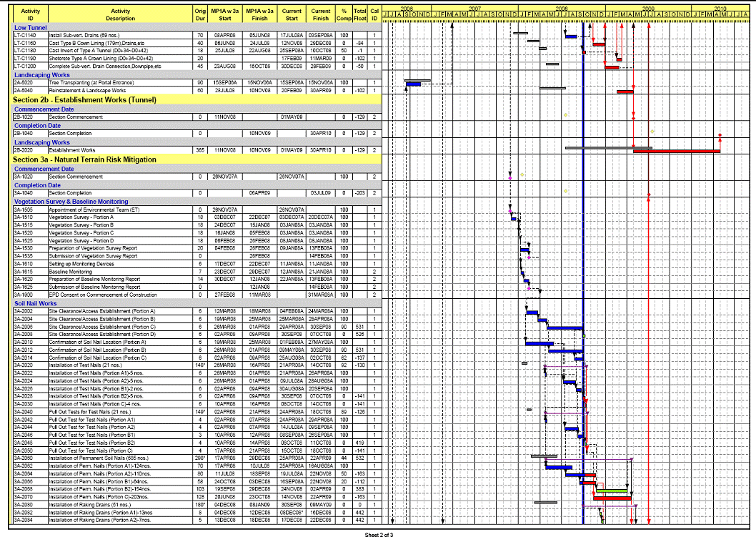Click the Activity ID column header

click(31, 14)
